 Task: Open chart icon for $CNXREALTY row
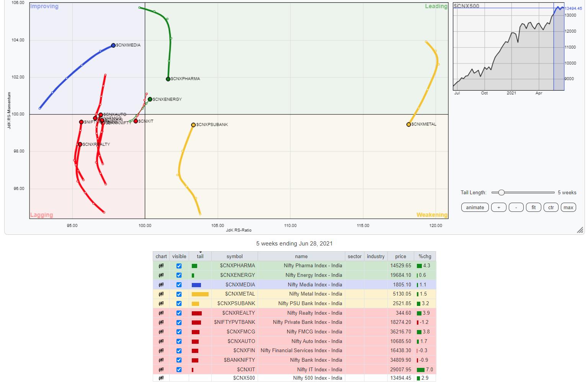[161, 313]
